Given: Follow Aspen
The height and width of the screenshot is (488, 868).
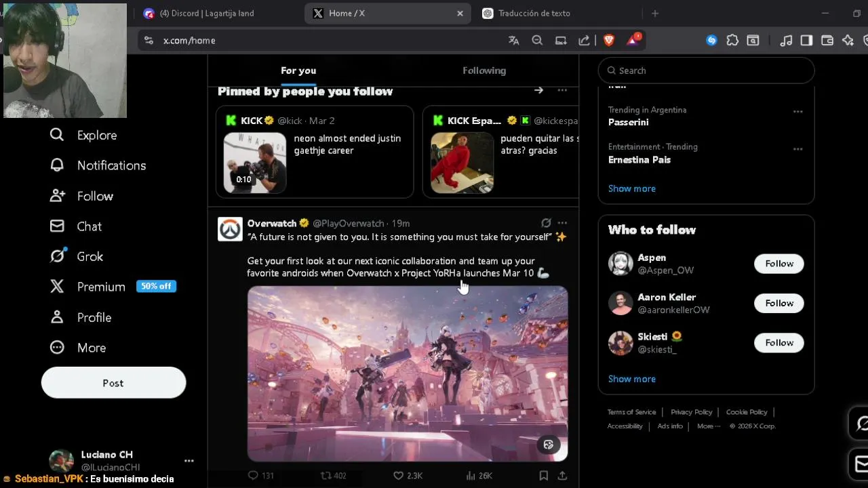Looking at the screenshot, I should 779,264.
